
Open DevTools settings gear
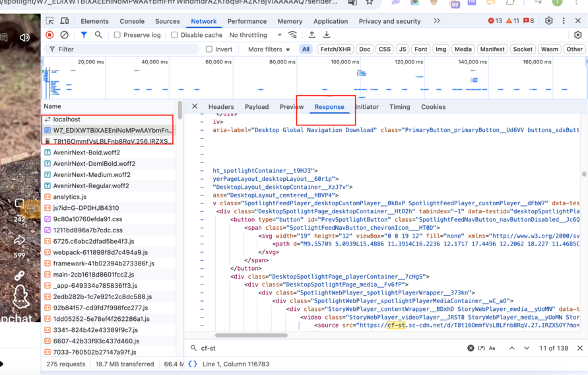point(548,21)
